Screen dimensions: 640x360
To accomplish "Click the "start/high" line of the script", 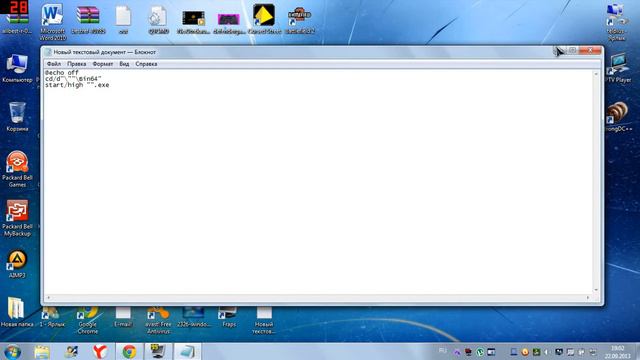I will tap(77, 85).
